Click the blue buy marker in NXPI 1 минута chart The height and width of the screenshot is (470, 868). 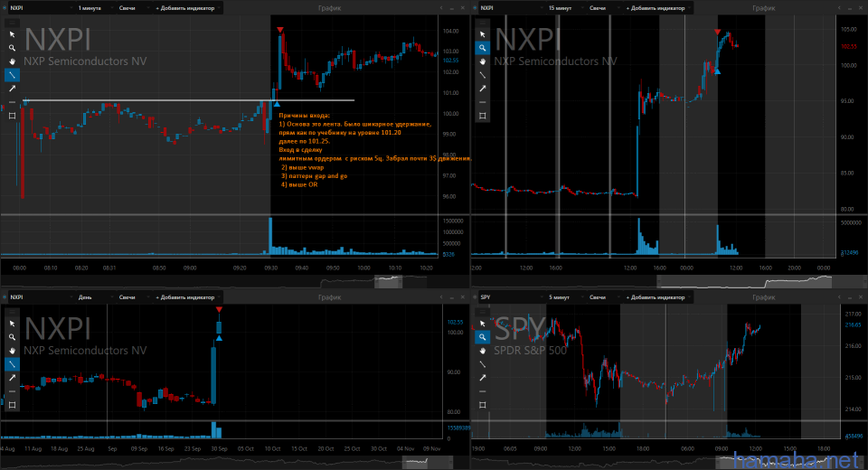[277, 104]
